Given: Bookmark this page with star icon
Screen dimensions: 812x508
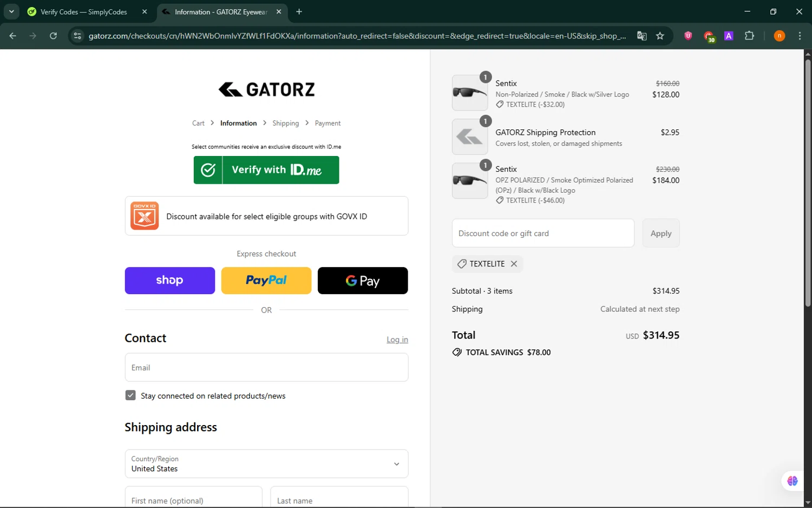Looking at the screenshot, I should (660, 36).
